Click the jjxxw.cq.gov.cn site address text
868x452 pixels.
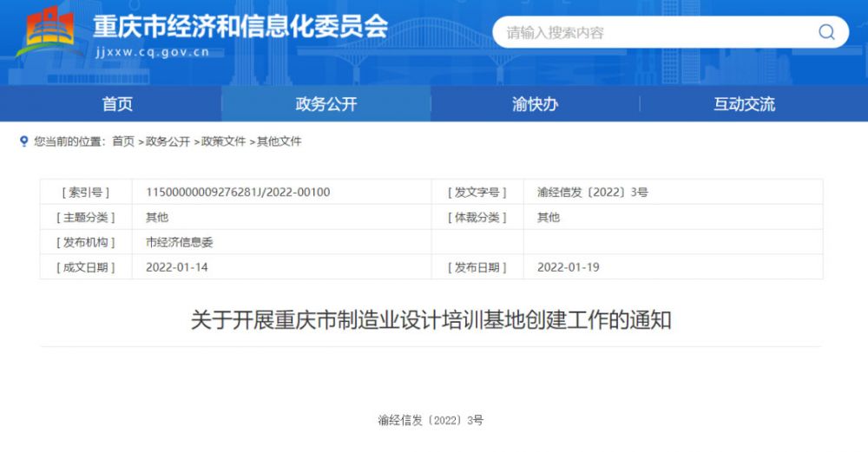[x=152, y=52]
